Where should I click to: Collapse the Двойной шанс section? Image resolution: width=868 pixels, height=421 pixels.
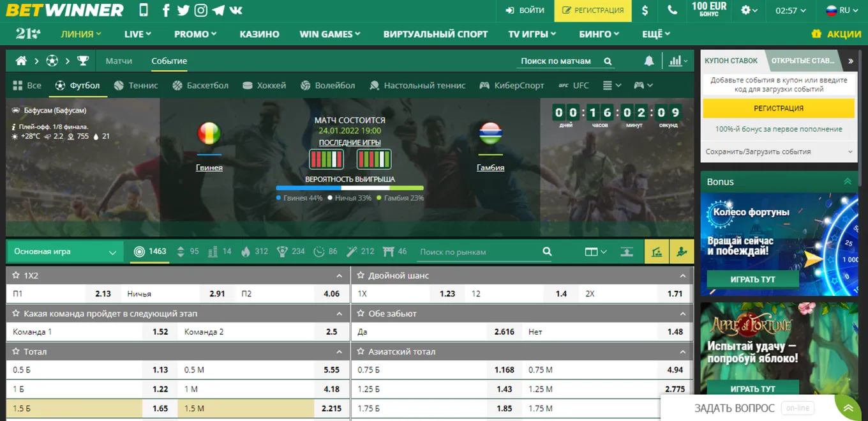point(683,276)
